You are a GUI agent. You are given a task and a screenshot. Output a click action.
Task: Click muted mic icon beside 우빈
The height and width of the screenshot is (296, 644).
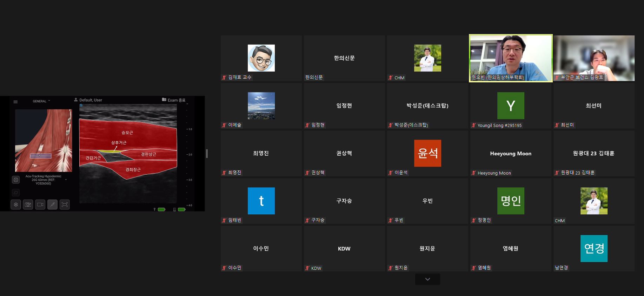[390, 221]
